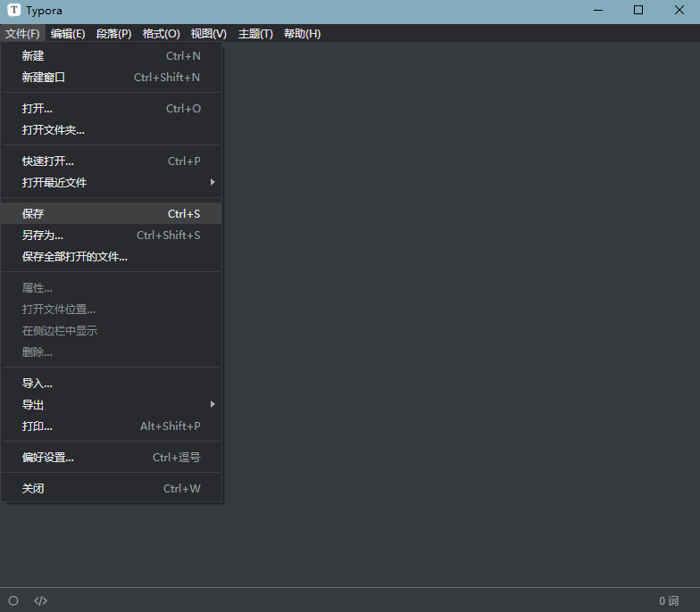Choose 打开文件夹... entry
Image resolution: width=700 pixels, height=612 pixels.
click(x=111, y=130)
